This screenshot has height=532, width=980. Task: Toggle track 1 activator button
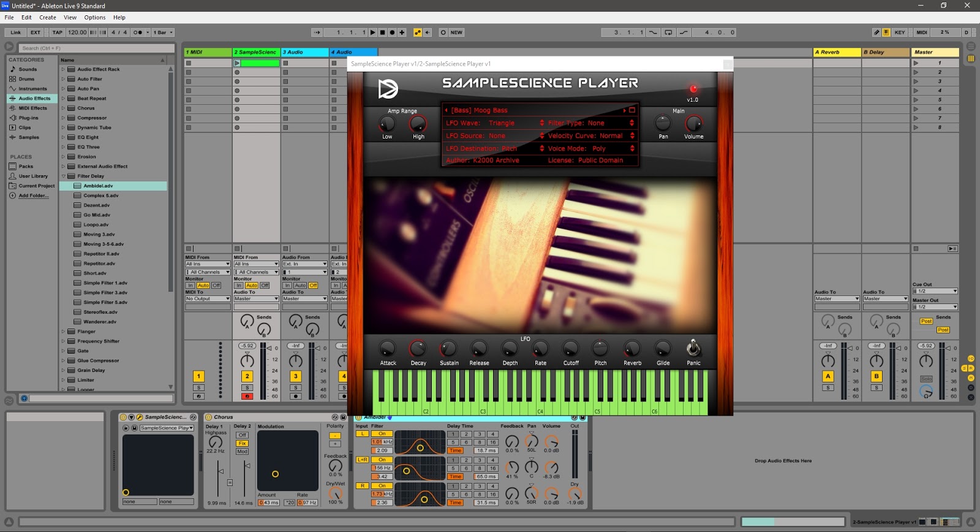198,376
